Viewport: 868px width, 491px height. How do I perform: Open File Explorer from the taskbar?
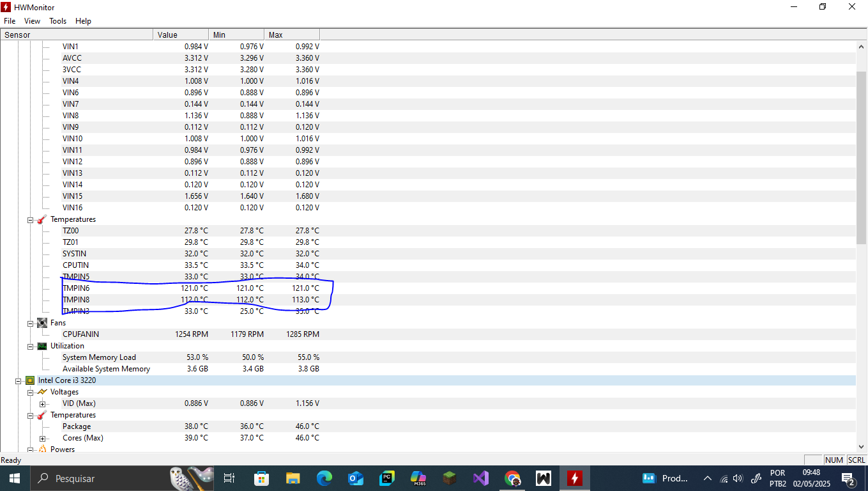pos(293,478)
